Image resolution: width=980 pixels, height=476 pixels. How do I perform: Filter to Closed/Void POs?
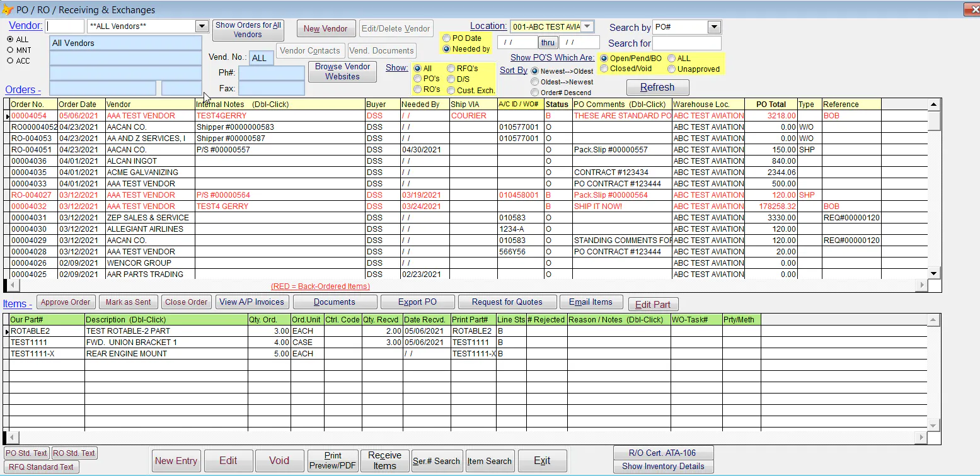click(604, 69)
